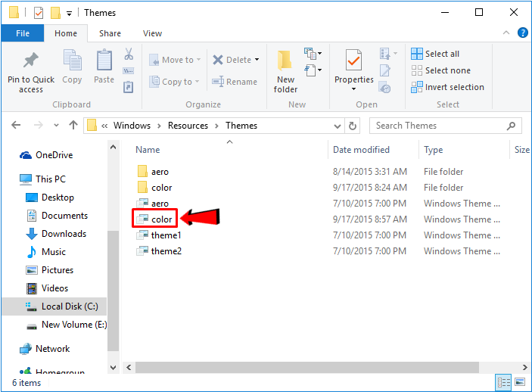Expand the New item dropdown

pos(313,53)
